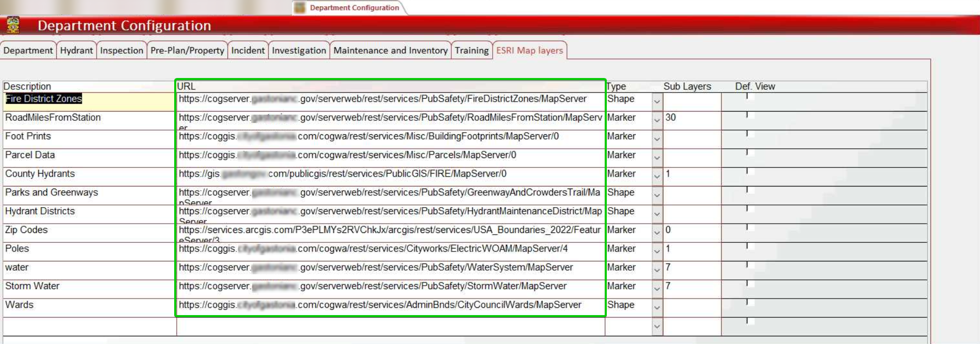Click the StormWater MapServer URL field

click(x=391, y=289)
